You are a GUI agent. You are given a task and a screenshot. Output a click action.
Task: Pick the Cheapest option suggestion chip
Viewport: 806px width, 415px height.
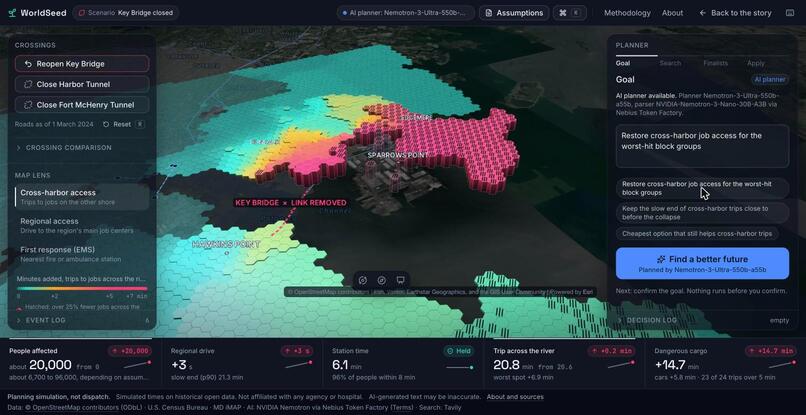(697, 233)
